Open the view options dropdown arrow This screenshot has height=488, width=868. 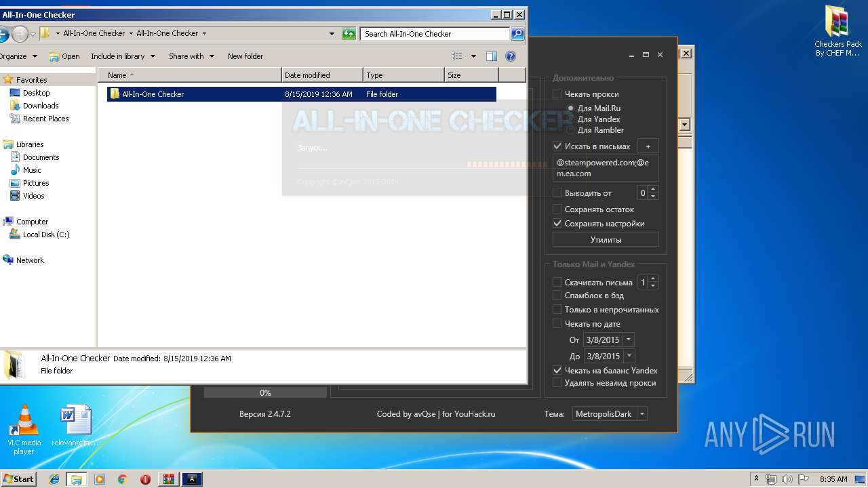tap(473, 56)
